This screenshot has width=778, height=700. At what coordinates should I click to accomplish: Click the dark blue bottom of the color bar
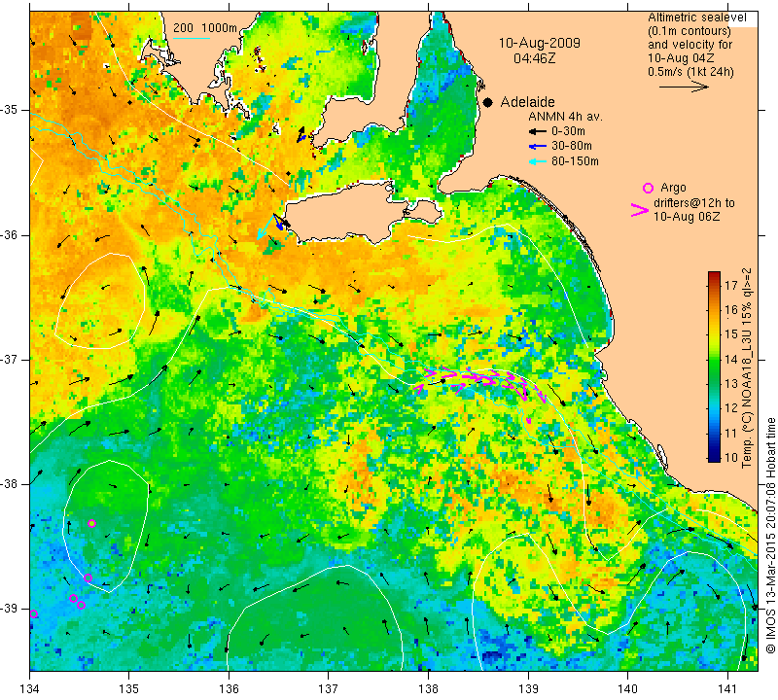714,457
